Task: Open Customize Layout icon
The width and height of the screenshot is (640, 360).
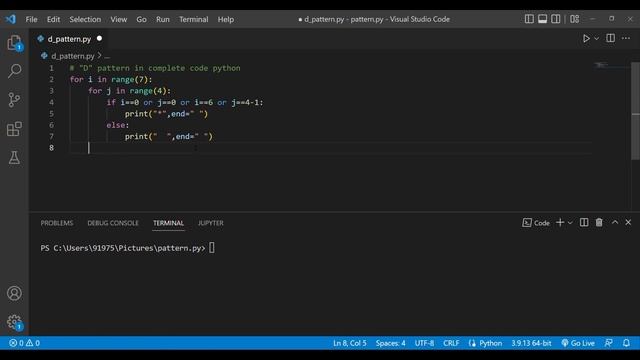Action: tap(575, 19)
